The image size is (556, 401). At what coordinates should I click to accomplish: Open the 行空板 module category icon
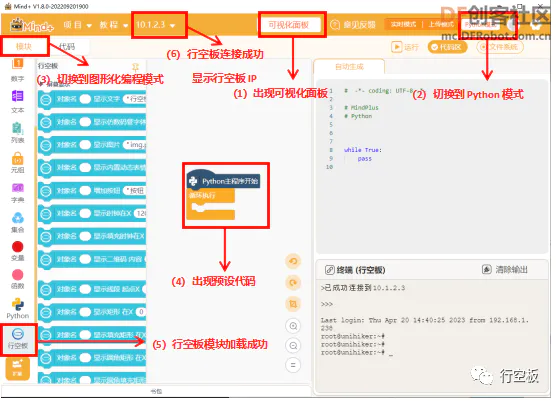(18, 334)
